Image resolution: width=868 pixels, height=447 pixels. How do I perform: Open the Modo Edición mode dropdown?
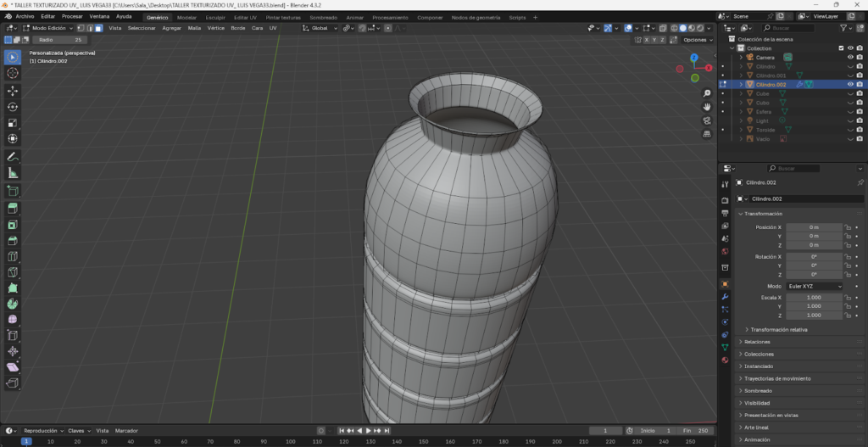tap(47, 28)
